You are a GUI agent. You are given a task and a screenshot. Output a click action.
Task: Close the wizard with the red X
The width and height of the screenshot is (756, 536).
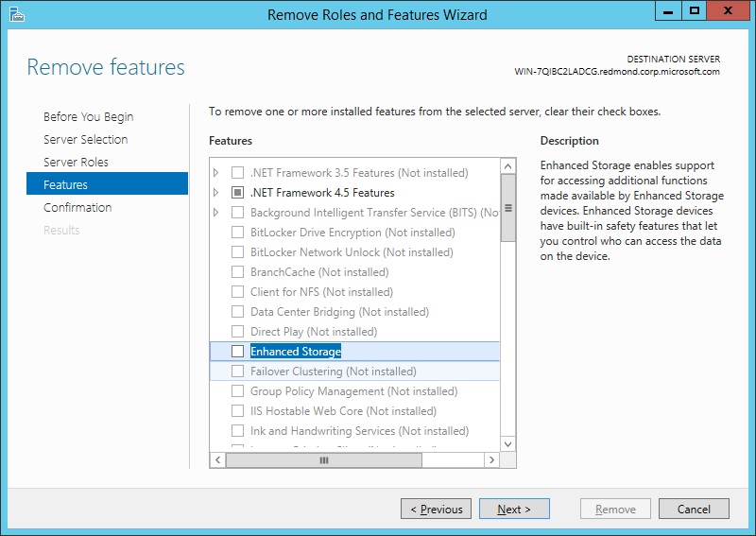click(x=729, y=10)
